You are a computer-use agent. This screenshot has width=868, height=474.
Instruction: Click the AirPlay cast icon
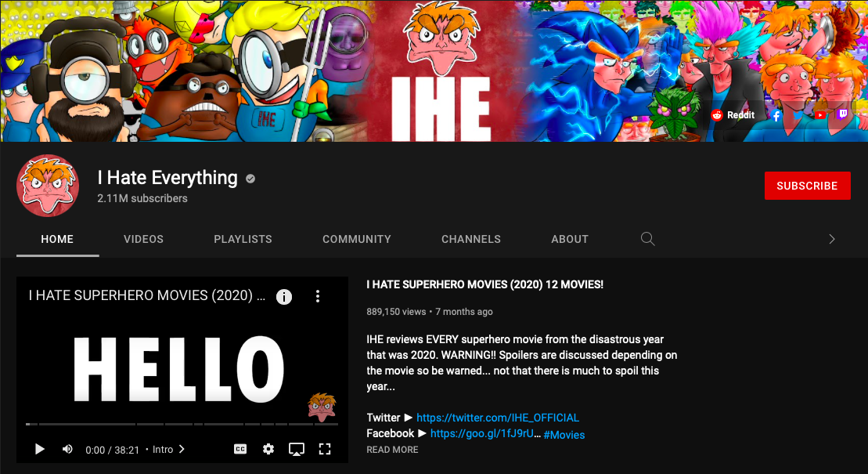(297, 449)
